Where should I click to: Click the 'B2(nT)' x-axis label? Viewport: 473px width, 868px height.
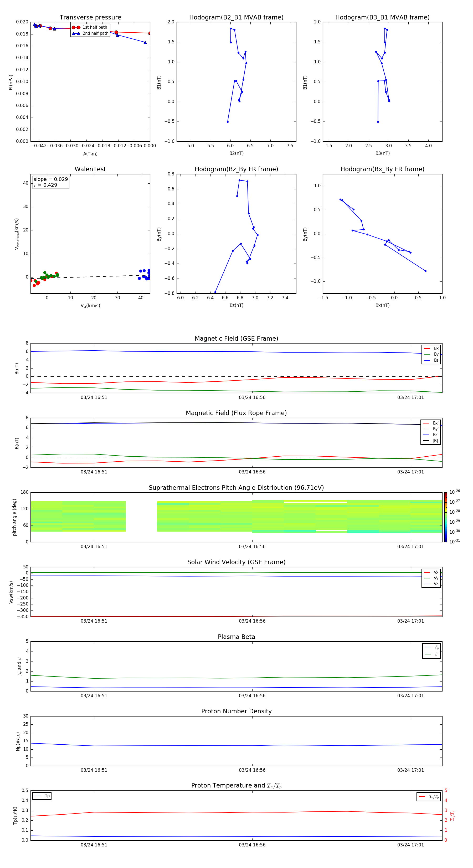[236, 153]
